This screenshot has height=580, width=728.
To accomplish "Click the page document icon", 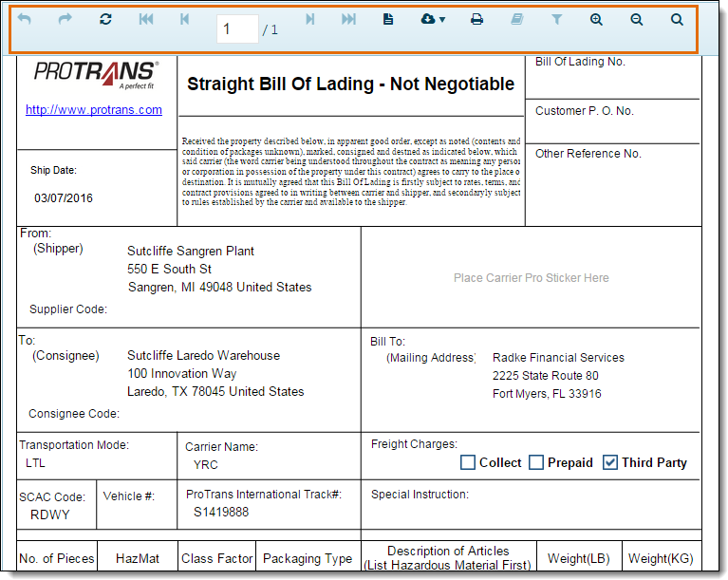I will (x=388, y=19).
